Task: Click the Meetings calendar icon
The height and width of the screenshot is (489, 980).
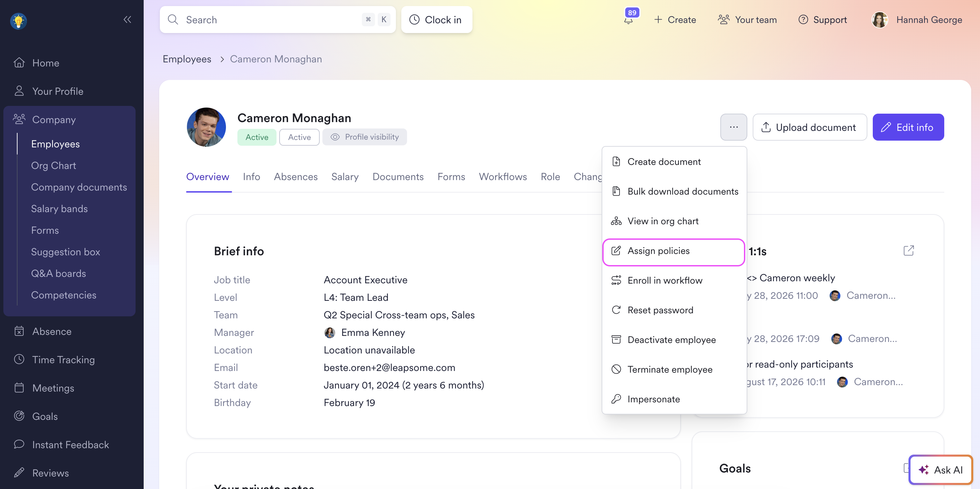Action: (x=19, y=388)
